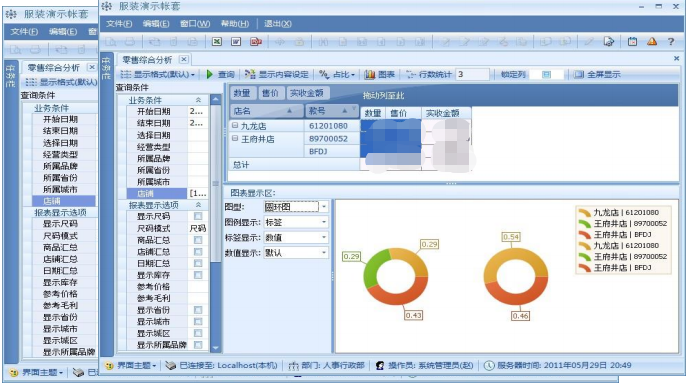Click the Excel export toolbar icon
The image size is (689, 385).
(x=217, y=42)
